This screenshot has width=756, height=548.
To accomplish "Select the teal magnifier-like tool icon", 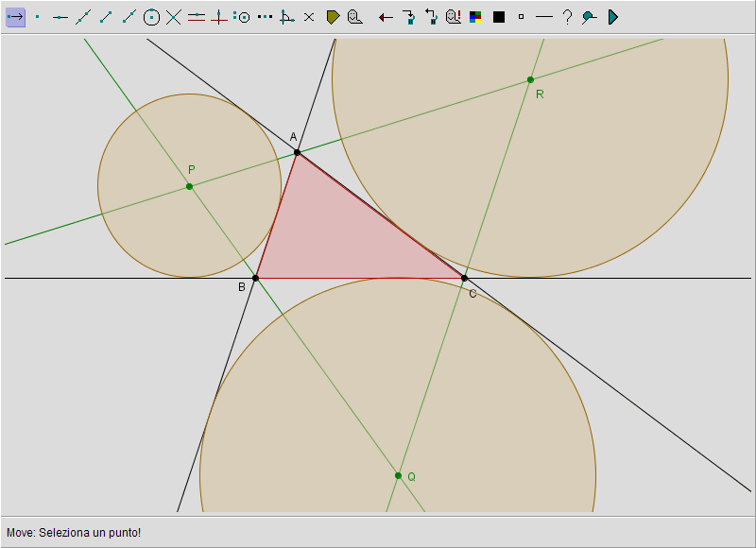I will [589, 17].
